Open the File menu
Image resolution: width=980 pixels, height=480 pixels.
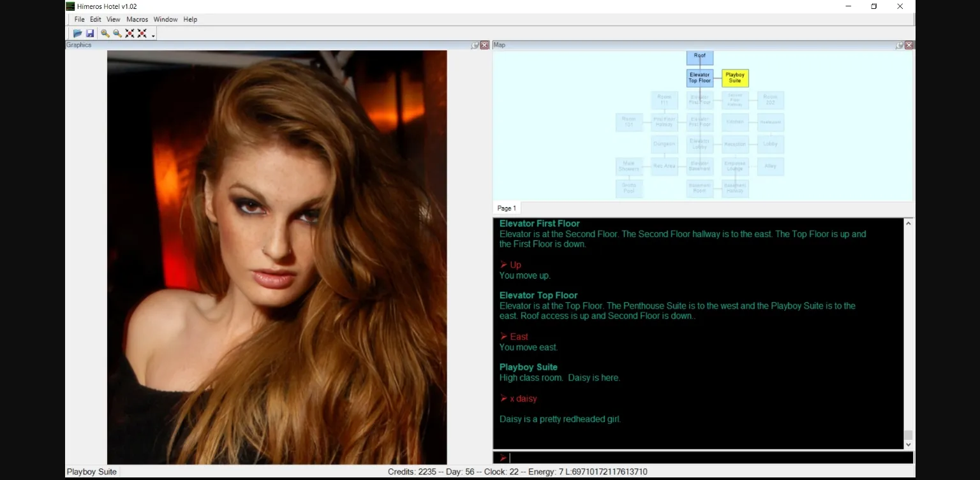click(79, 20)
